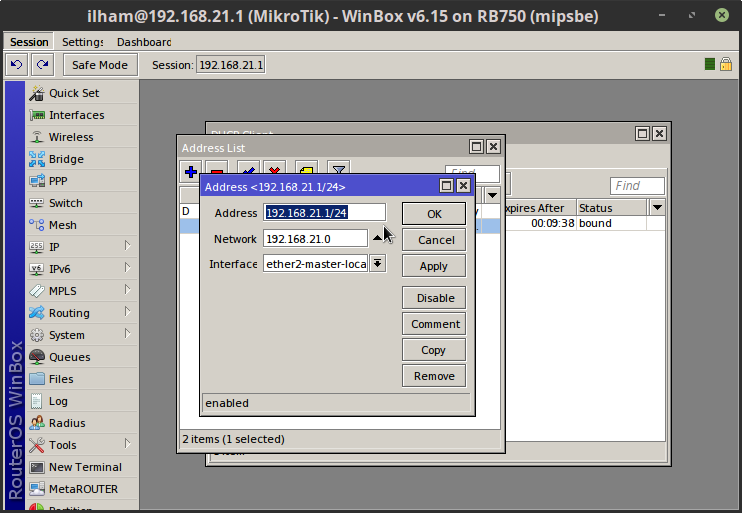Toggle Safe Mode button
Image resolution: width=742 pixels, height=513 pixels.
[x=100, y=65]
